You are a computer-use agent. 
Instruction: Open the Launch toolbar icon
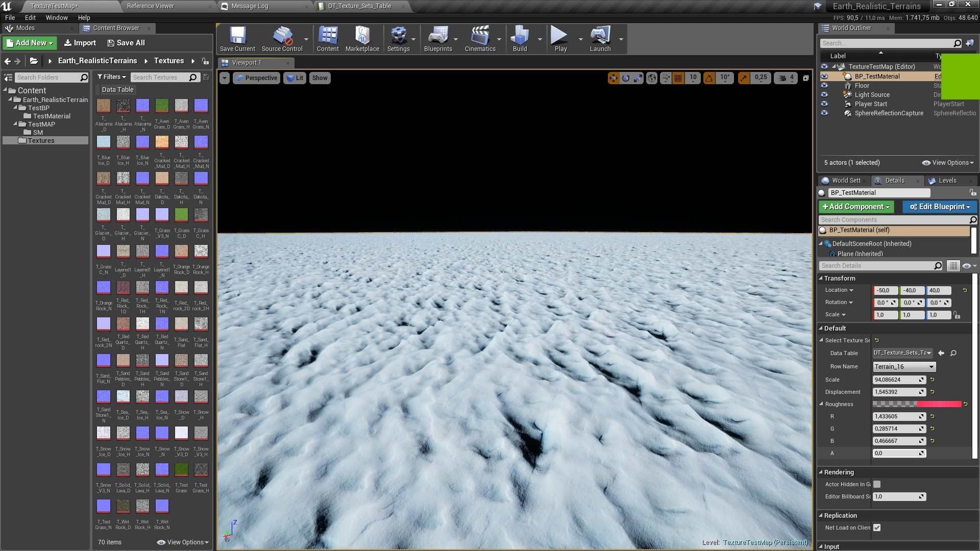(600, 38)
